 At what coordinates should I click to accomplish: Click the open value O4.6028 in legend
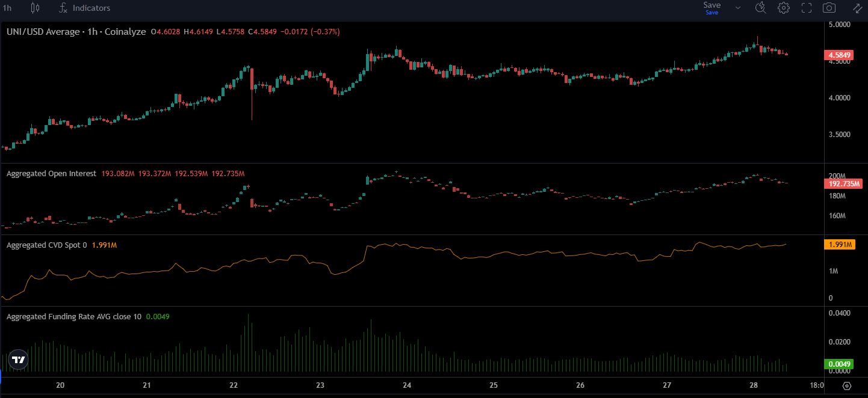[x=165, y=32]
